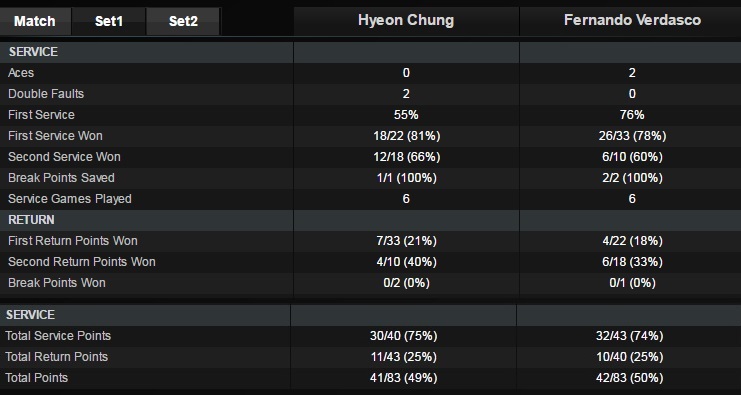Click Verdasco's 42/83 (50%) total points value
The height and width of the screenshot is (395, 741).
click(x=629, y=378)
